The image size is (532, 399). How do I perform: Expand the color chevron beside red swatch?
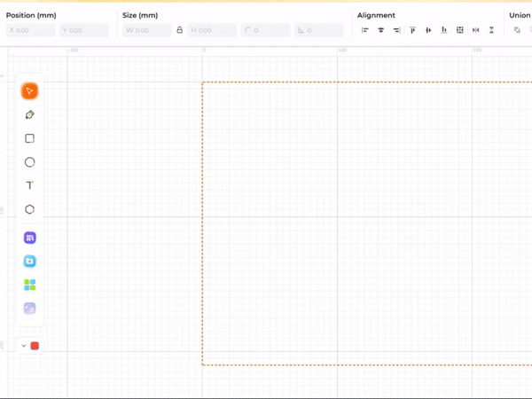pos(23,346)
